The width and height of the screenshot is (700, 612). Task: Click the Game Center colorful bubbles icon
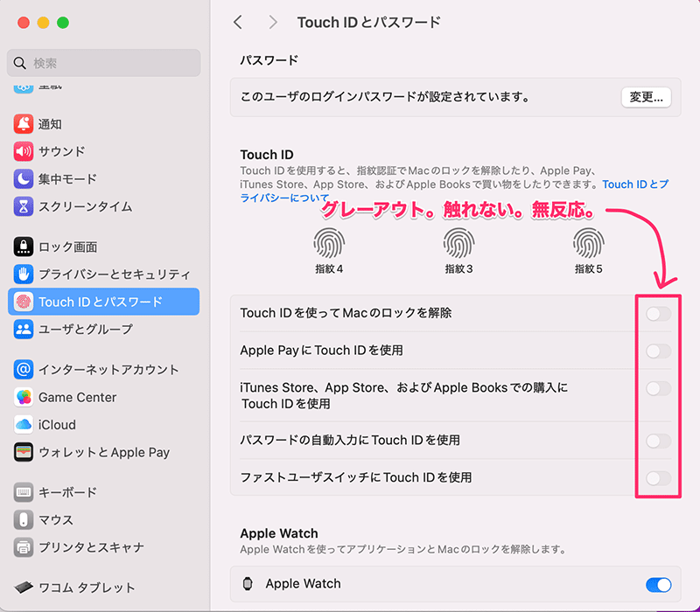pos(24,397)
